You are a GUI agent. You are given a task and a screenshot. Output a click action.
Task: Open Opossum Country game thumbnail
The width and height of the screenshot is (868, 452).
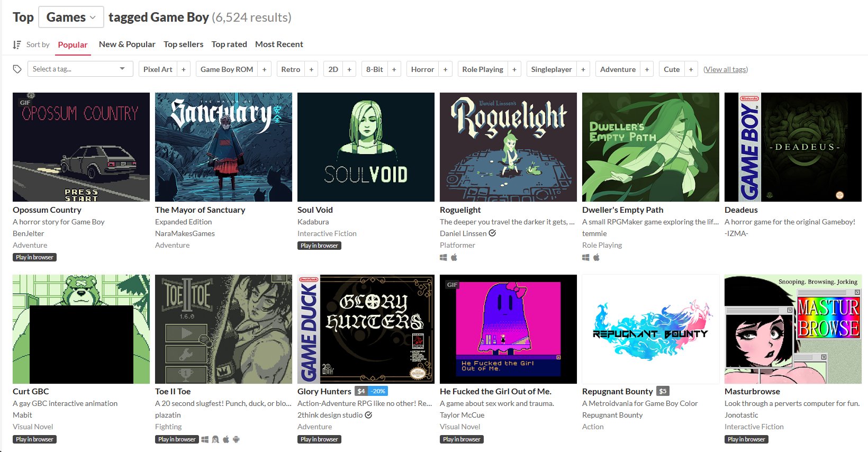(81, 147)
